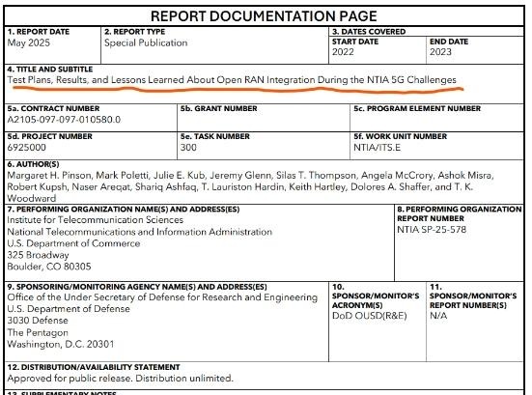
Task: Click the '3. DATES COVERED' label
Action: [x=369, y=32]
